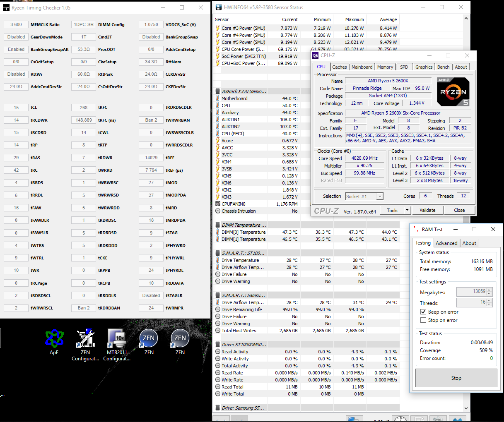Click the DIMM Temperature sensor group icon
The height and width of the screenshot is (422, 504).
point(218,225)
